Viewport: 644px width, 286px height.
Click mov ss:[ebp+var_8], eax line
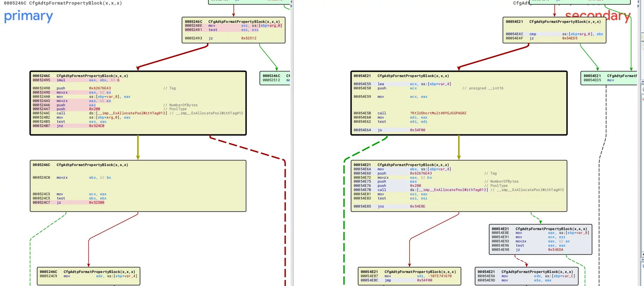click(82, 97)
